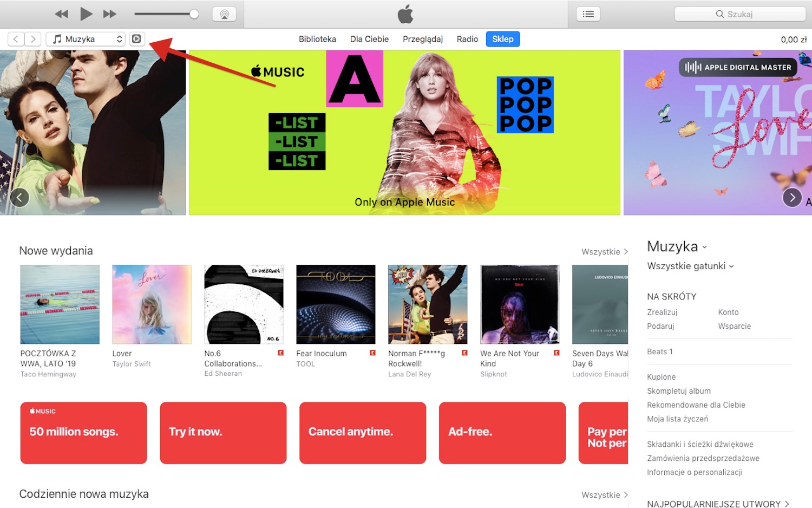Click the device icon next to Muzyka
812x508 pixels.
[x=137, y=39]
